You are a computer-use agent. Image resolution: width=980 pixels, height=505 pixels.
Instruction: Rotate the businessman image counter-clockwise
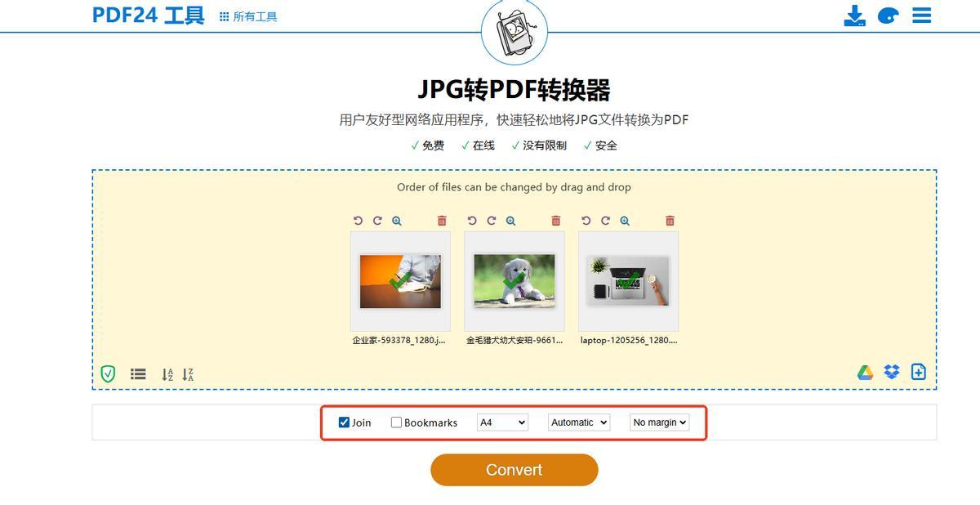coord(358,221)
